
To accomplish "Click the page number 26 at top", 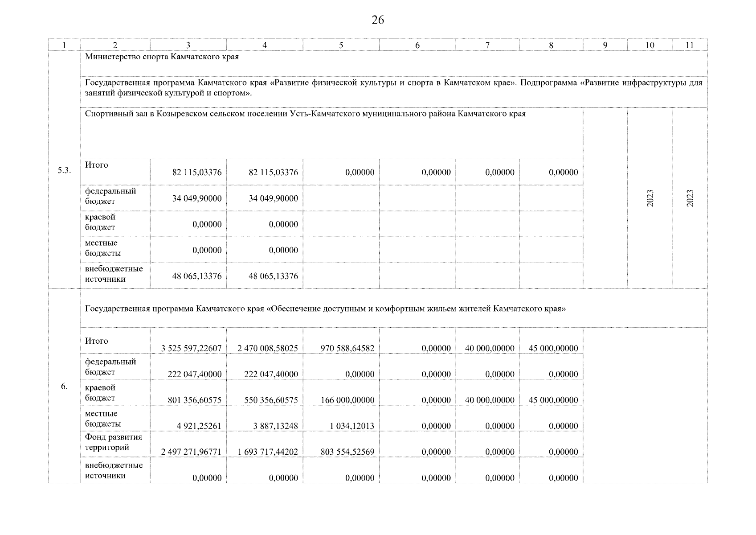I will click(x=377, y=20).
